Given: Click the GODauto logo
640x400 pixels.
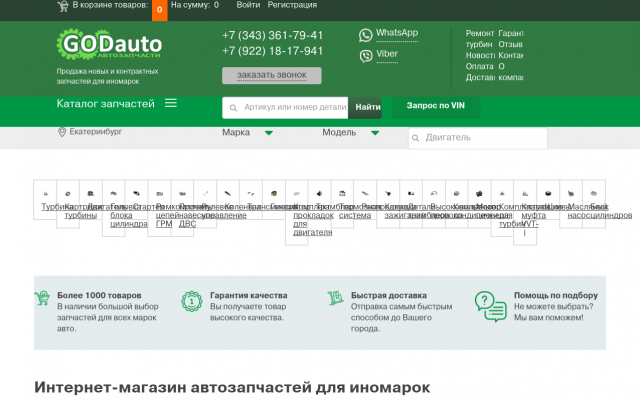Looking at the screenshot, I should (109, 44).
